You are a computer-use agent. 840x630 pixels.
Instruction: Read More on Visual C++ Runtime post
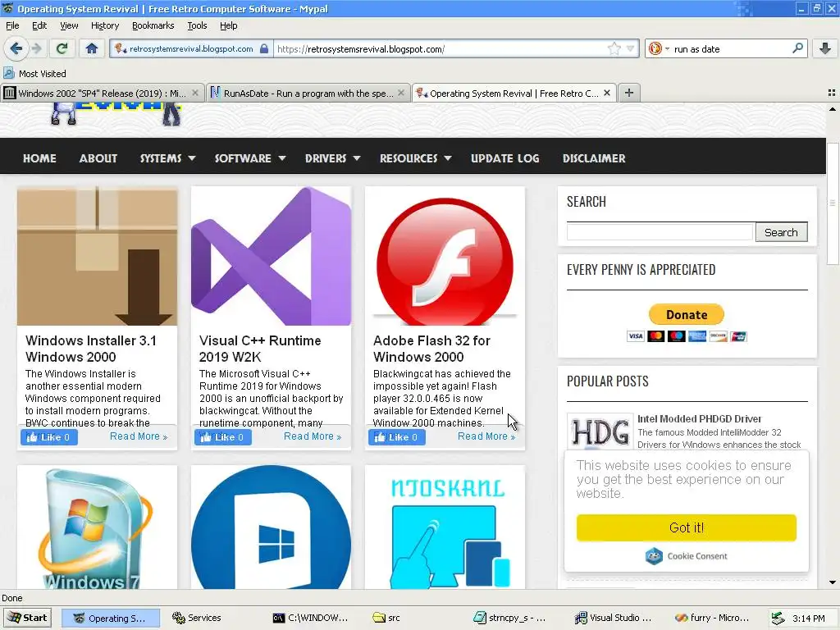pyautogui.click(x=313, y=436)
